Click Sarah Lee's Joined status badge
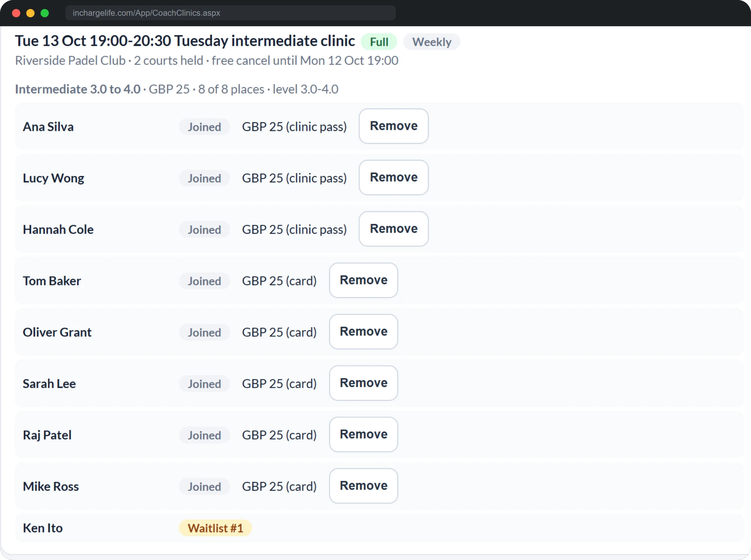Screen dimensions: 751x560 tap(204, 384)
